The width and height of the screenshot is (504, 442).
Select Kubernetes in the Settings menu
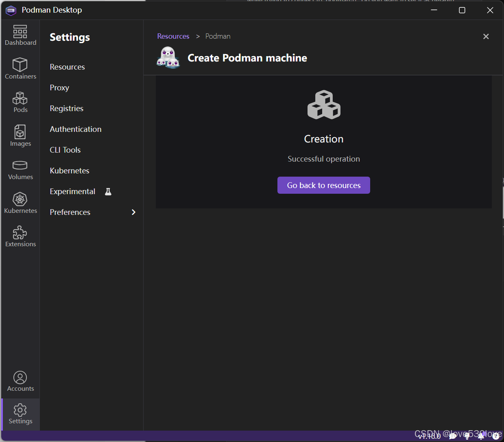click(x=70, y=171)
